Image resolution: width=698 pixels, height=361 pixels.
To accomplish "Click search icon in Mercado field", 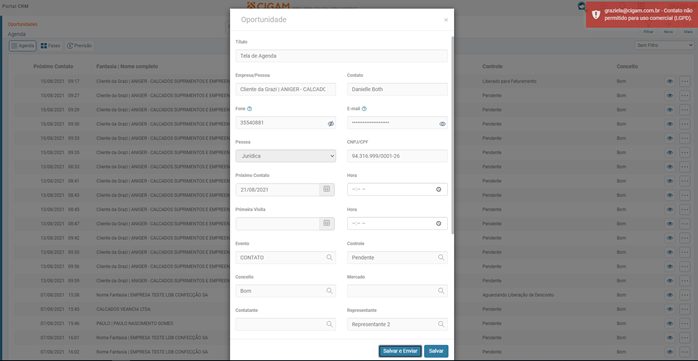I will click(441, 291).
